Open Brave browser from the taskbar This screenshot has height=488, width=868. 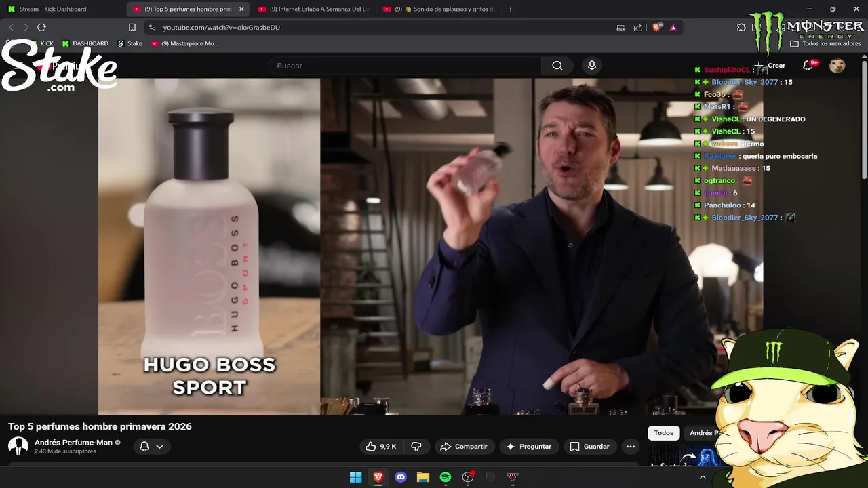point(378,477)
